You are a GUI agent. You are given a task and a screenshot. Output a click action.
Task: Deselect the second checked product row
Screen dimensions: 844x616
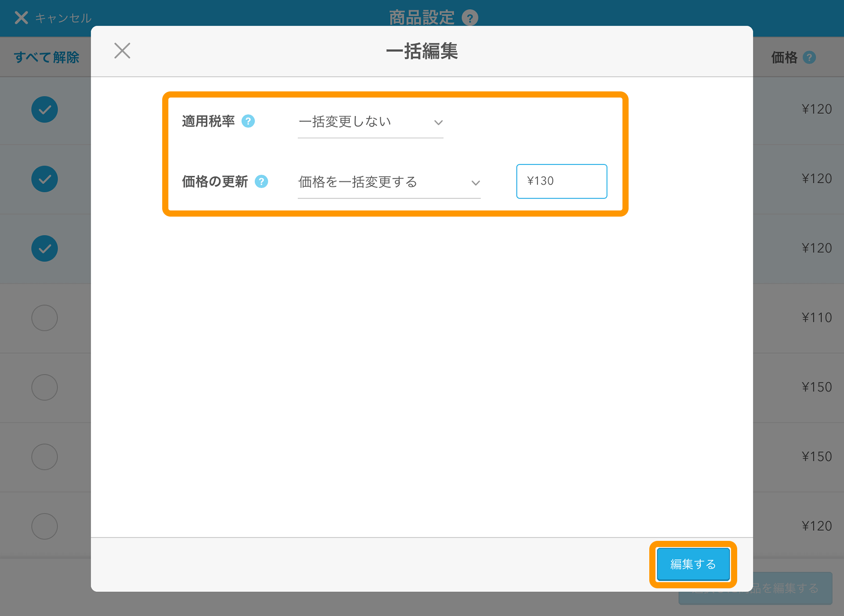pyautogui.click(x=44, y=179)
